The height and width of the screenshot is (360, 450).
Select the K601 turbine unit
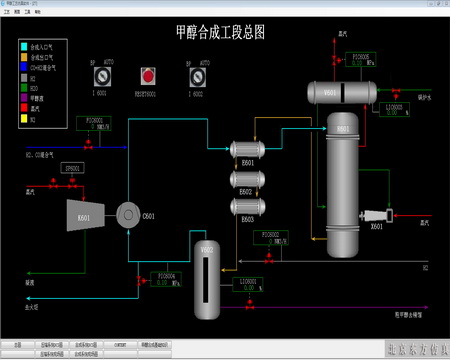(86, 215)
